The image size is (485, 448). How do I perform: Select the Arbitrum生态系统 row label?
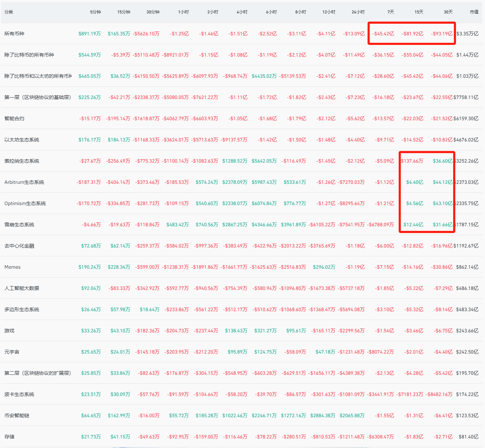coord(24,182)
